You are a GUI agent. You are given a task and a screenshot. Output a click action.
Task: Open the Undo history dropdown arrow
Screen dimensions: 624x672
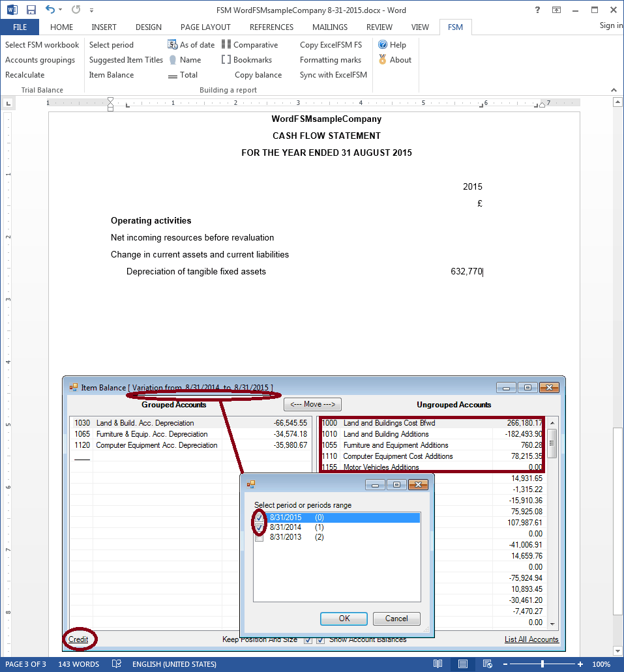(61, 9)
